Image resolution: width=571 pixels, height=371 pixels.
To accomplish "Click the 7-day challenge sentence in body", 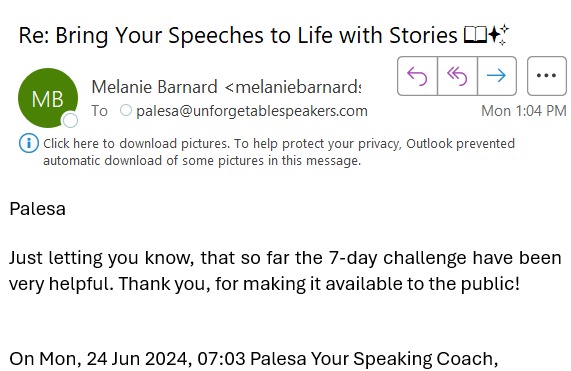I will coord(285,271).
